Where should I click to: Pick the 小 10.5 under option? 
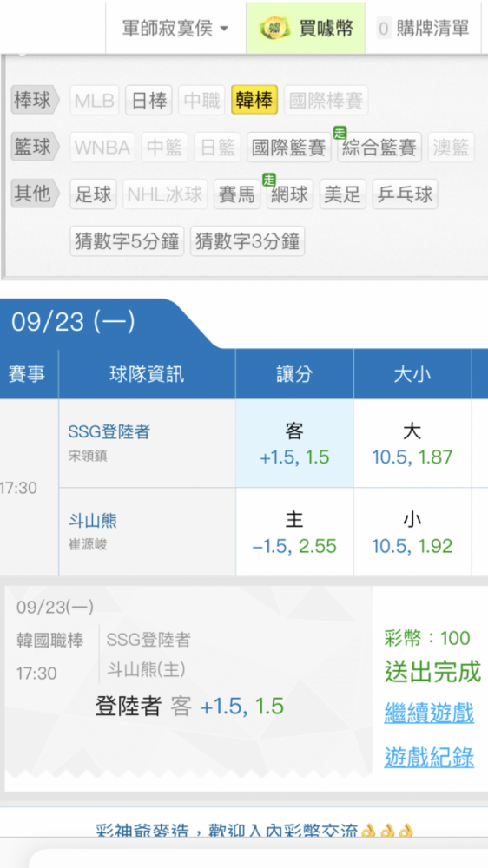tap(412, 532)
